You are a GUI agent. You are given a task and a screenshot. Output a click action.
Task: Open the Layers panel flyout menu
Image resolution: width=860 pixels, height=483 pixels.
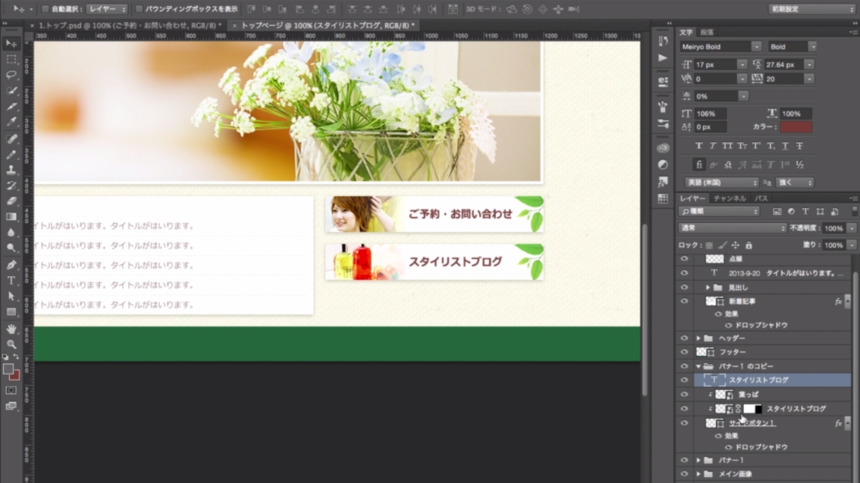(853, 198)
